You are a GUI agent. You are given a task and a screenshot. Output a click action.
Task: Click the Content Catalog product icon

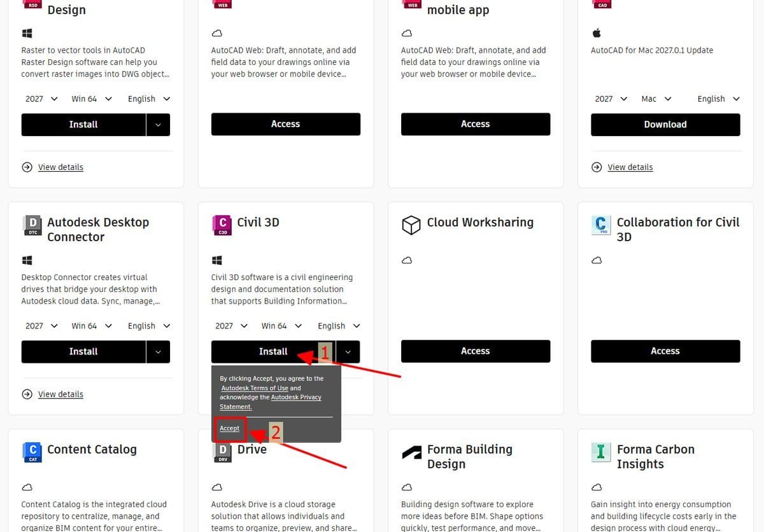point(32,452)
